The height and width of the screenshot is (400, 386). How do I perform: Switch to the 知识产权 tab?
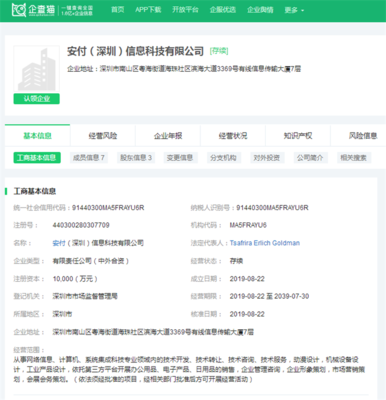pyautogui.click(x=298, y=136)
